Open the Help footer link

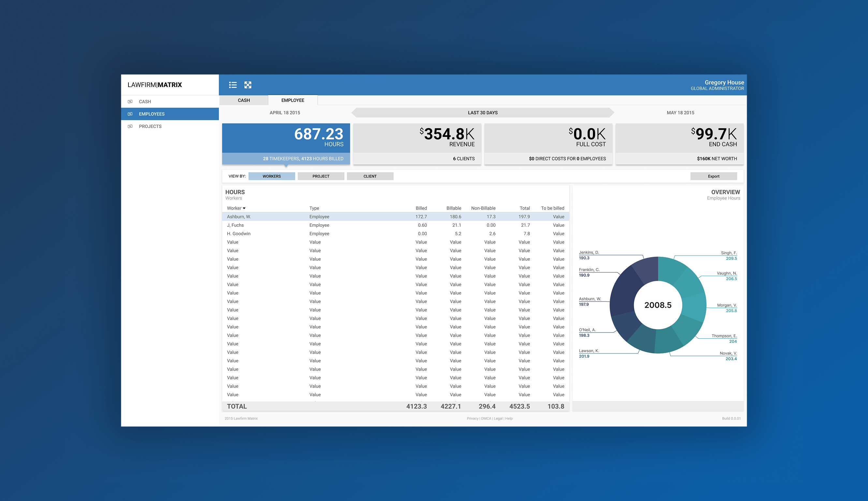[509, 419]
